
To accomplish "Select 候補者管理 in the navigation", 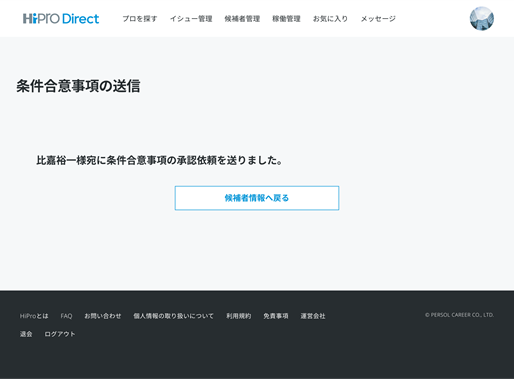I will 242,19.
